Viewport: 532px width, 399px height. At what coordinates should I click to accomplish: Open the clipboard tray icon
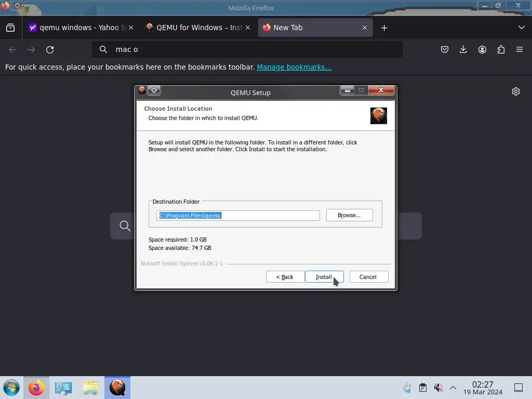423,388
